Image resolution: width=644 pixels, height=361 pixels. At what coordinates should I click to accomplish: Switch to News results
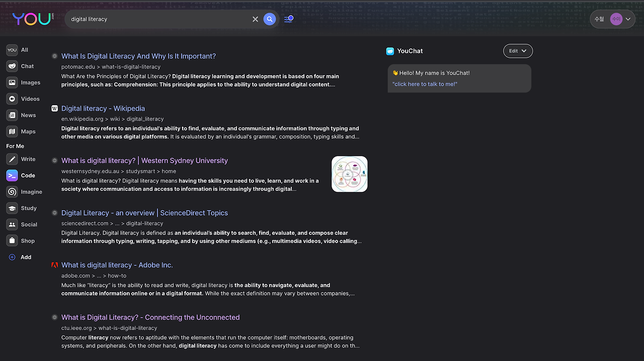[x=22, y=115]
